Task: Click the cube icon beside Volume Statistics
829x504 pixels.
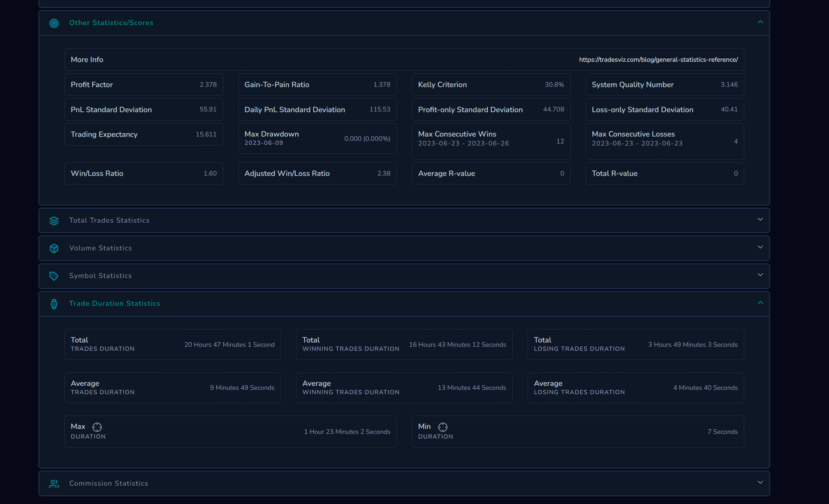Action: (x=54, y=248)
